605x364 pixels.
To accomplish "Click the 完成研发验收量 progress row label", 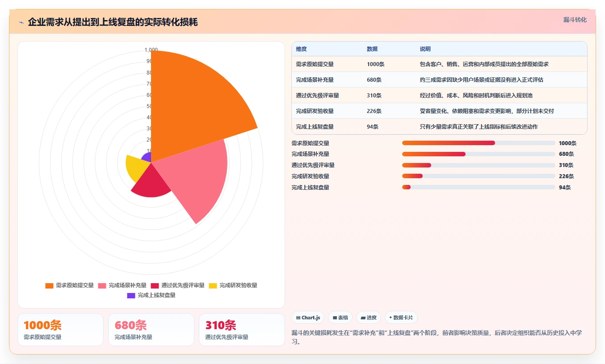I will [310, 176].
